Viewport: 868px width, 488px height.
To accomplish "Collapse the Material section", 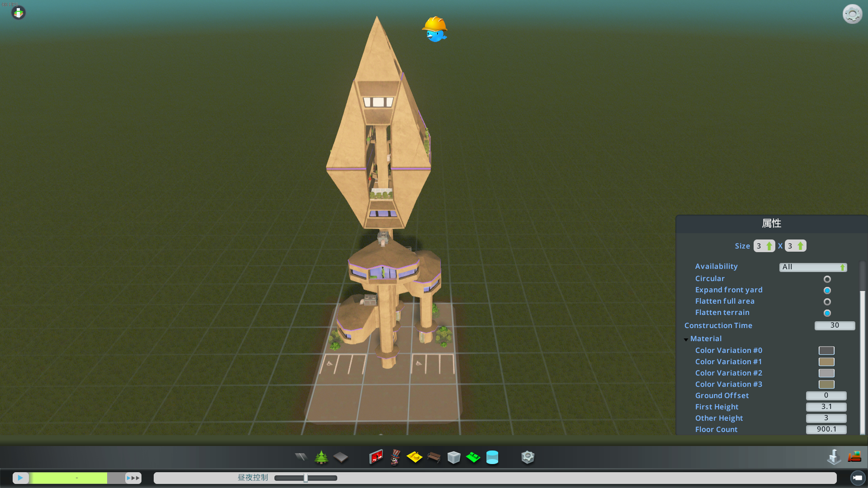I will (x=686, y=339).
